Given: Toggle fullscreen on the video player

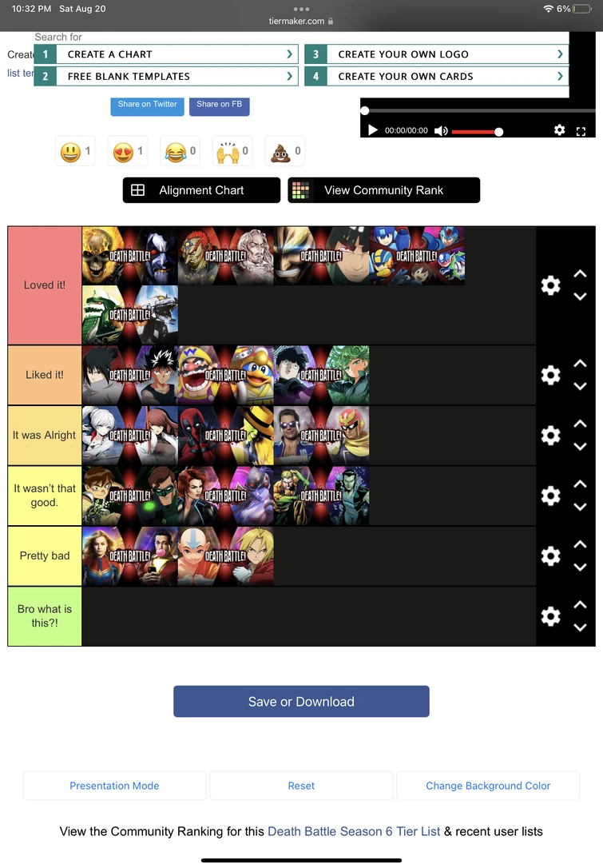Looking at the screenshot, I should (581, 130).
